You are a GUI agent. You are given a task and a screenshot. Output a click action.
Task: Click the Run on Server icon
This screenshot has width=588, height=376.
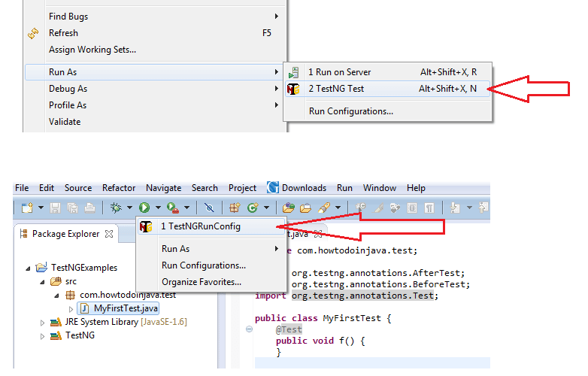coord(294,72)
